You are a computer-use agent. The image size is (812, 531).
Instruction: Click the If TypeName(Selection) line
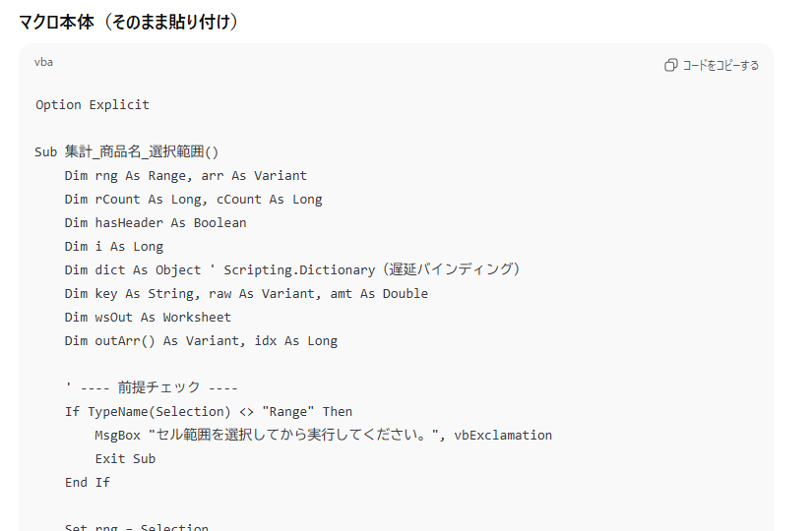pyautogui.click(x=209, y=411)
